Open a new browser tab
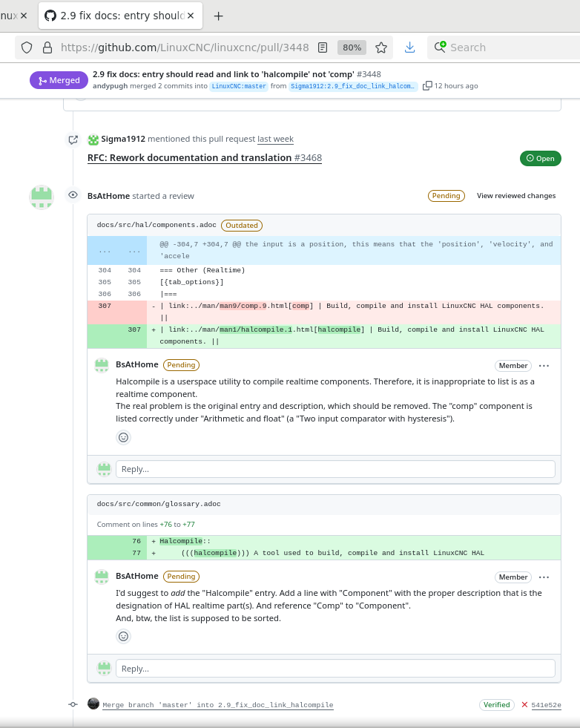Viewport: 580px width, 728px height. click(x=218, y=16)
